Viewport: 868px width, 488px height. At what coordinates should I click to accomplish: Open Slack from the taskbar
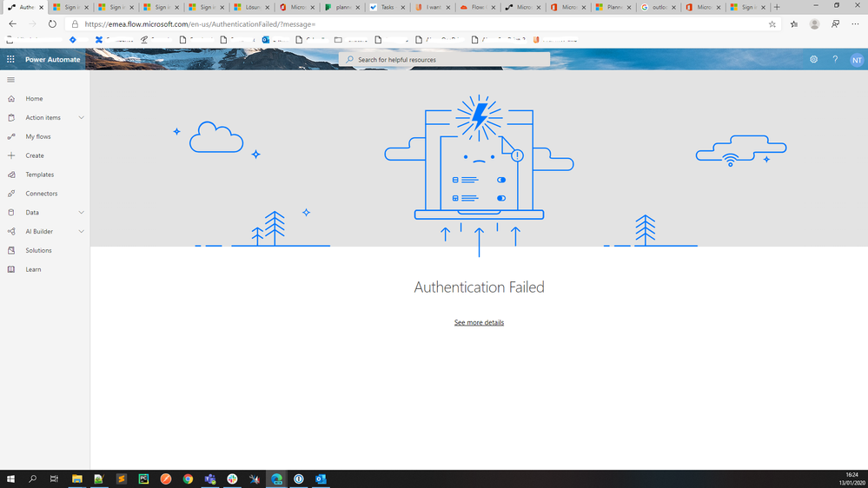coord(233,479)
